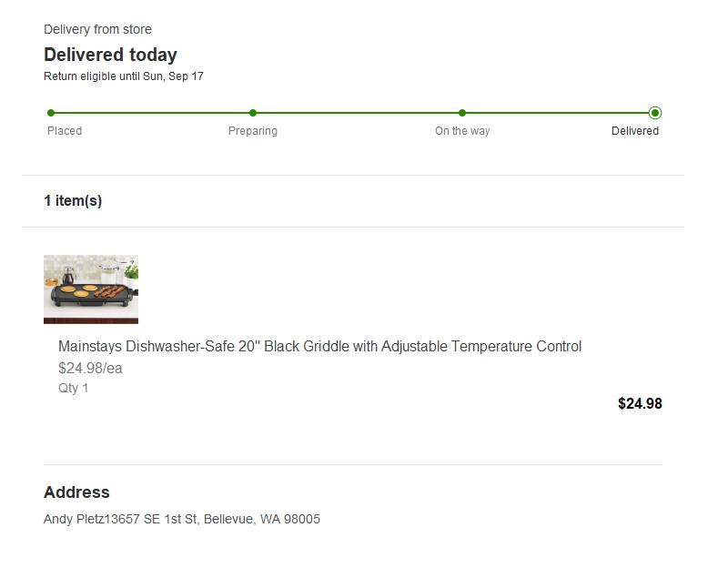Click the $24.98/ea unit price text

[90, 369]
